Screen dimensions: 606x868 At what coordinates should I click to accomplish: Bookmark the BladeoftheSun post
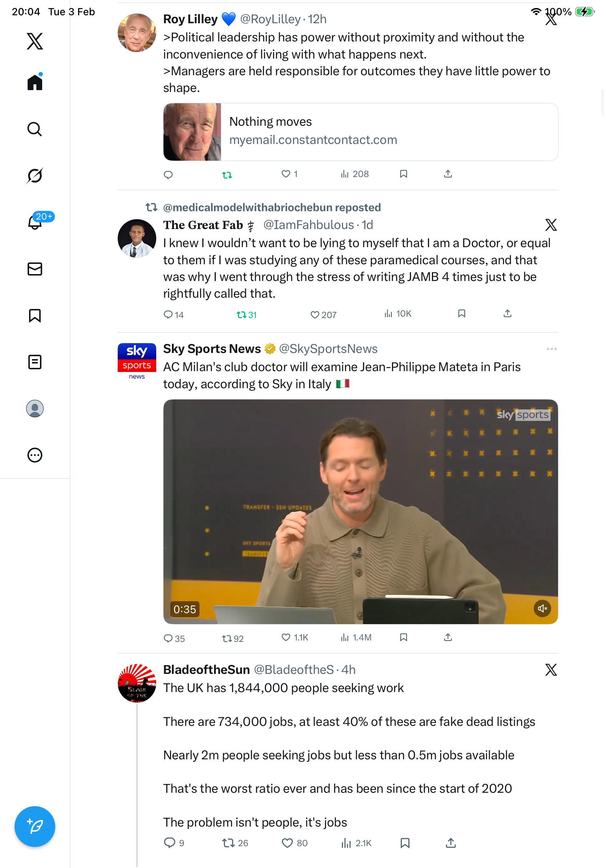click(405, 843)
